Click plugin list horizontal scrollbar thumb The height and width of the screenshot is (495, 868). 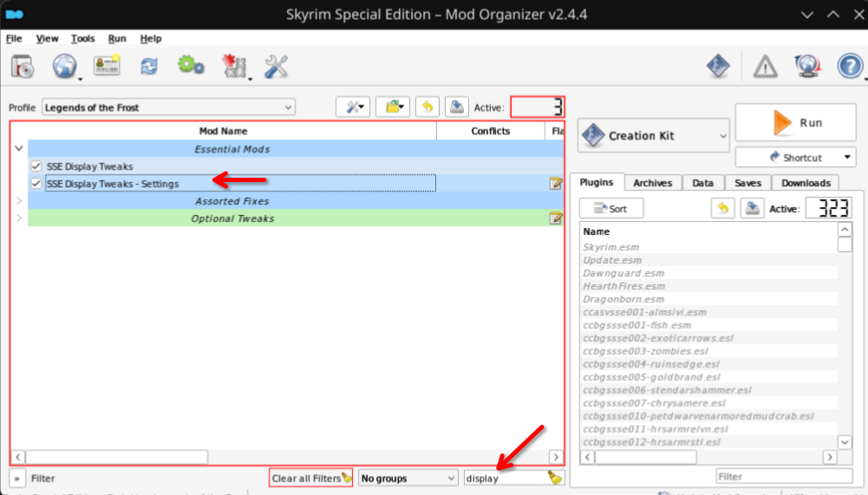pos(645,457)
